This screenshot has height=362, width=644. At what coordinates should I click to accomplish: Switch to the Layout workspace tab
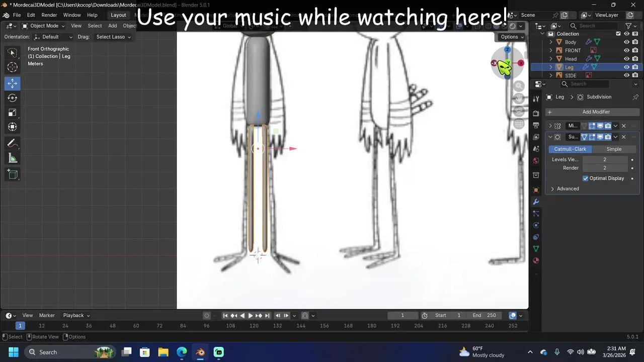(118, 15)
